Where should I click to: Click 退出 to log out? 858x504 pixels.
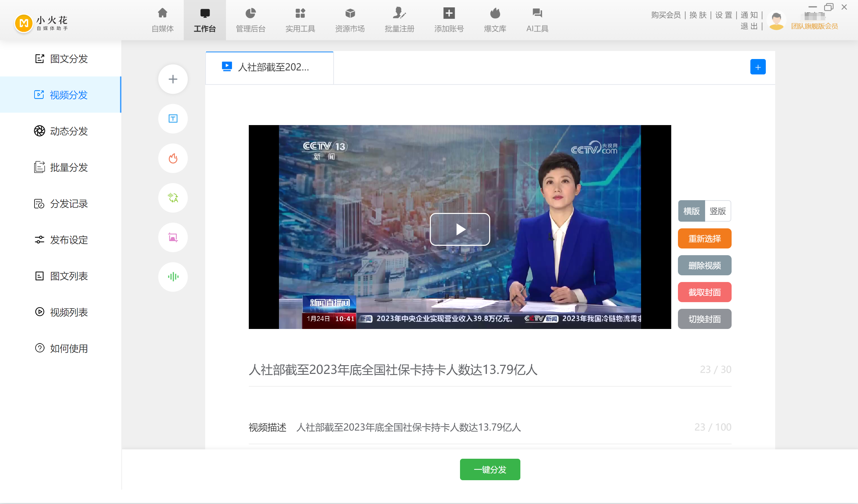749,26
